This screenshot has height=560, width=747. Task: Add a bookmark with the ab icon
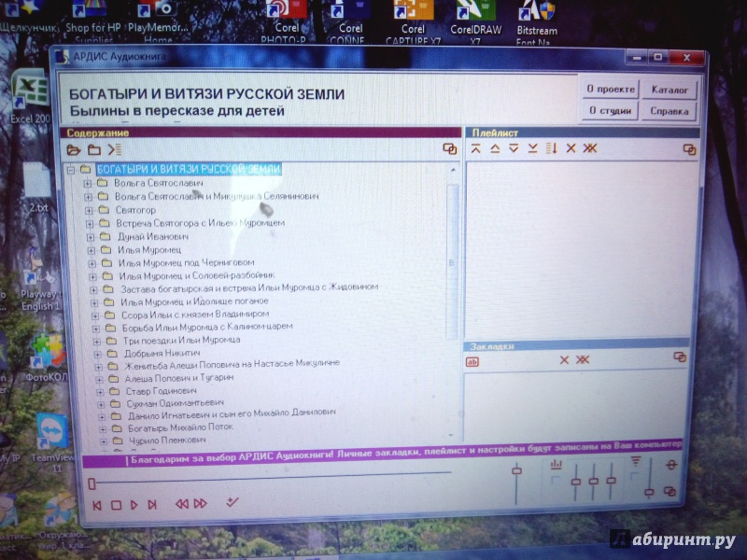472,362
